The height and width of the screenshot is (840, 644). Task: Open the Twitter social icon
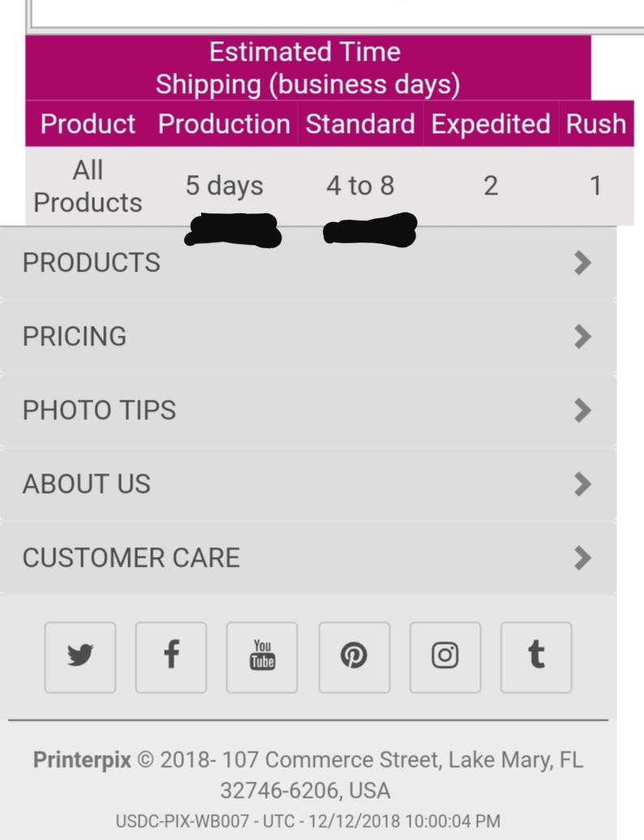tap(79, 657)
